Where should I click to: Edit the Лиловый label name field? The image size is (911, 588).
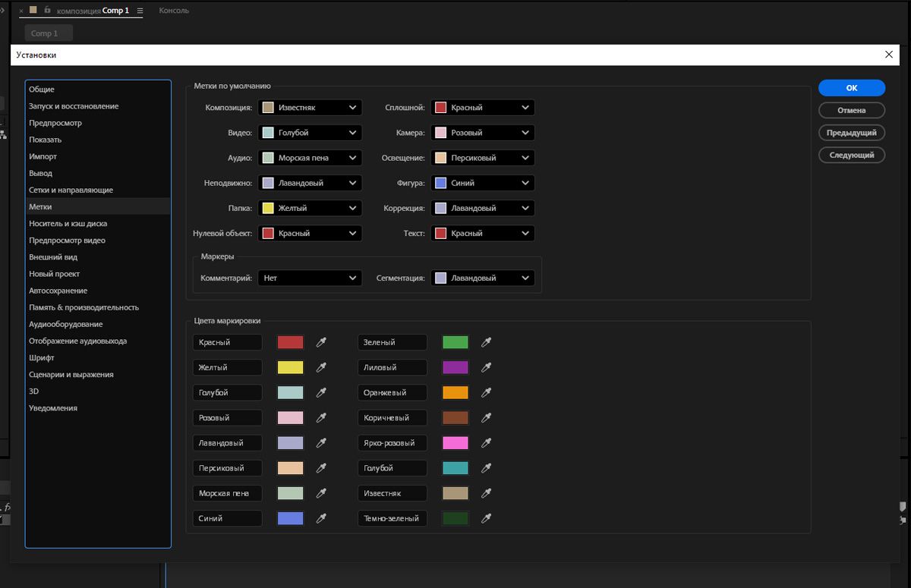[x=392, y=367]
